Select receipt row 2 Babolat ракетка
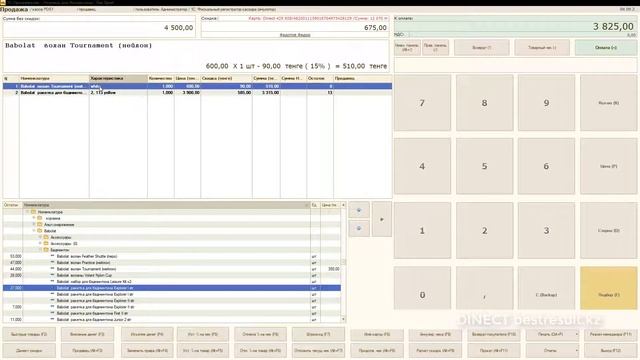The width and height of the screenshot is (640, 360). pos(198,93)
